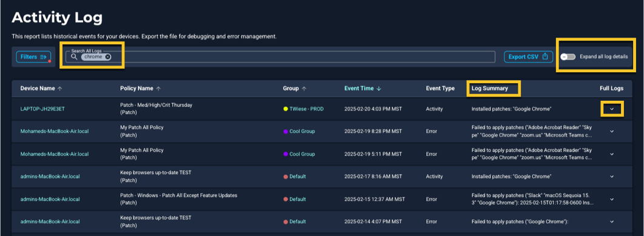Open Default group in 2025-02-17 row
The image size is (644, 236).
pyautogui.click(x=298, y=177)
